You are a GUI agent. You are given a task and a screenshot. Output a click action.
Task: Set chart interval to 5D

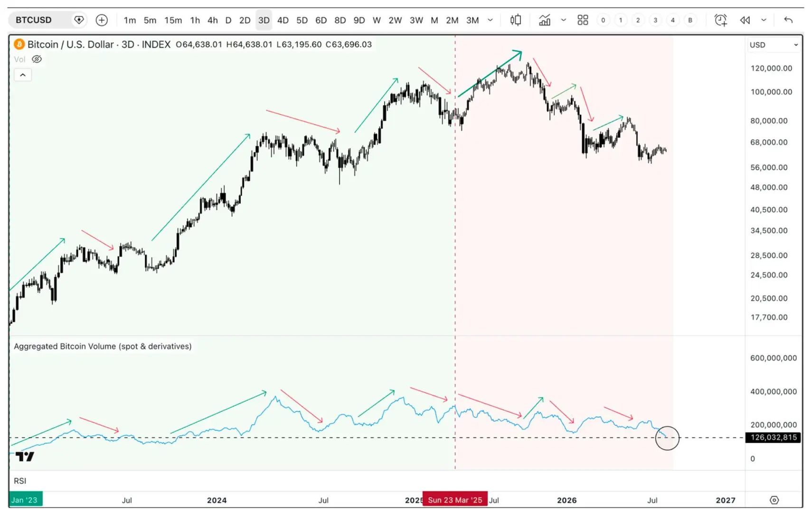[x=302, y=20]
